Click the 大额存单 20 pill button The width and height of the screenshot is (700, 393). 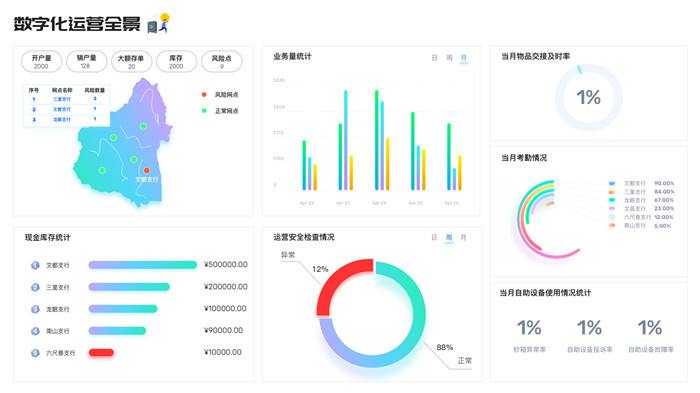pos(131,62)
